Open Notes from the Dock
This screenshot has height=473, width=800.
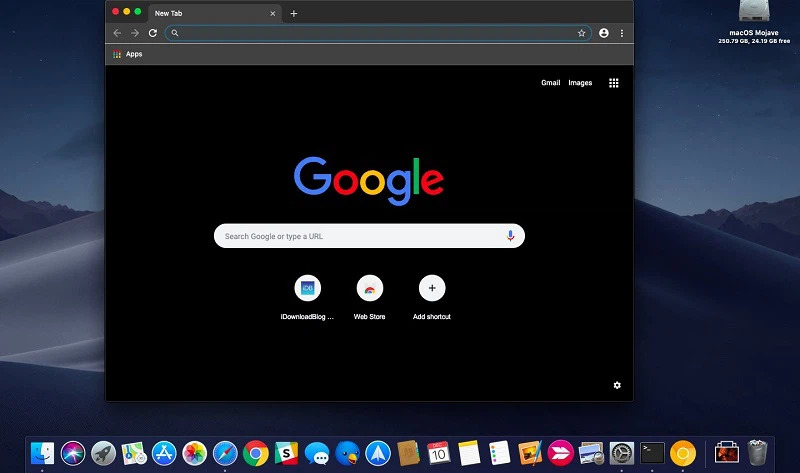click(469, 453)
